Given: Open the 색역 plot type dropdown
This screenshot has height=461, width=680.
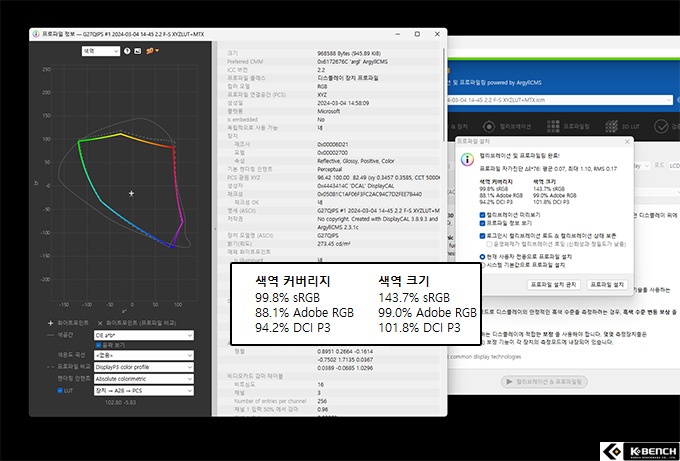Looking at the screenshot, I should [x=101, y=51].
